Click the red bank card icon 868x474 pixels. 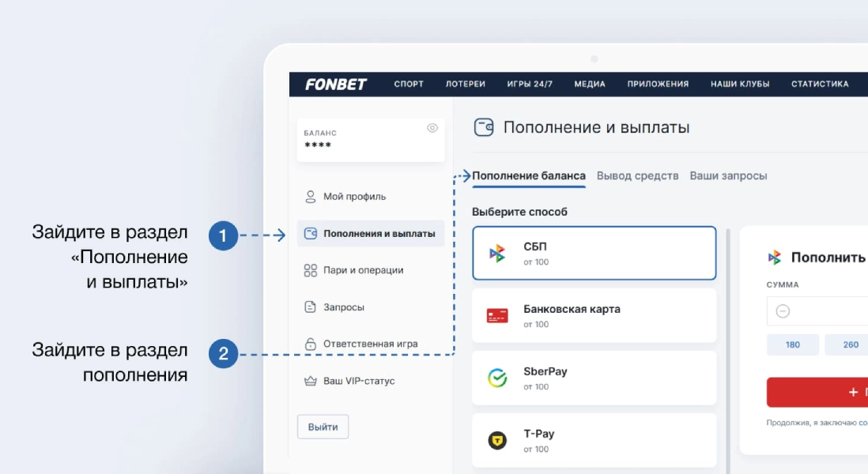[x=497, y=316]
